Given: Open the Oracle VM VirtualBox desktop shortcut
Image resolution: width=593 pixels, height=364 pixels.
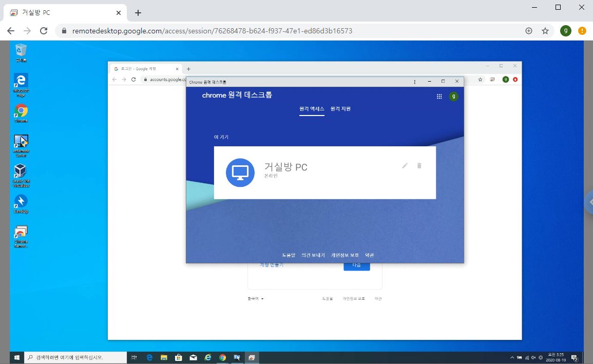Looking at the screenshot, I should [21, 176].
